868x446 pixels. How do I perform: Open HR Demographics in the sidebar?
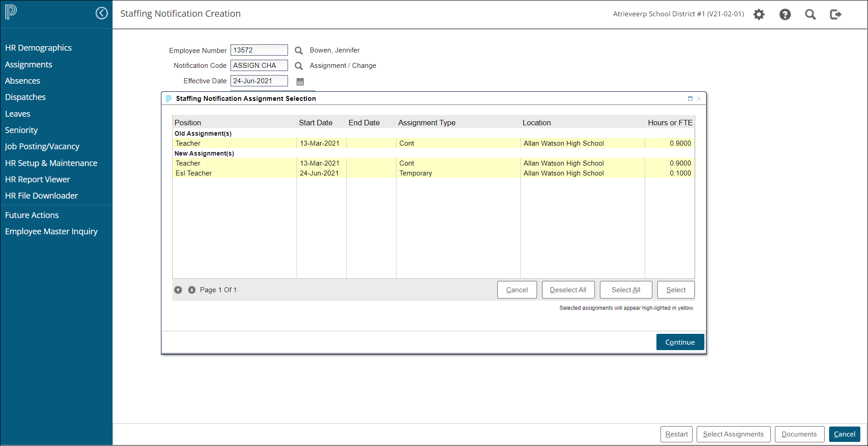tap(38, 48)
